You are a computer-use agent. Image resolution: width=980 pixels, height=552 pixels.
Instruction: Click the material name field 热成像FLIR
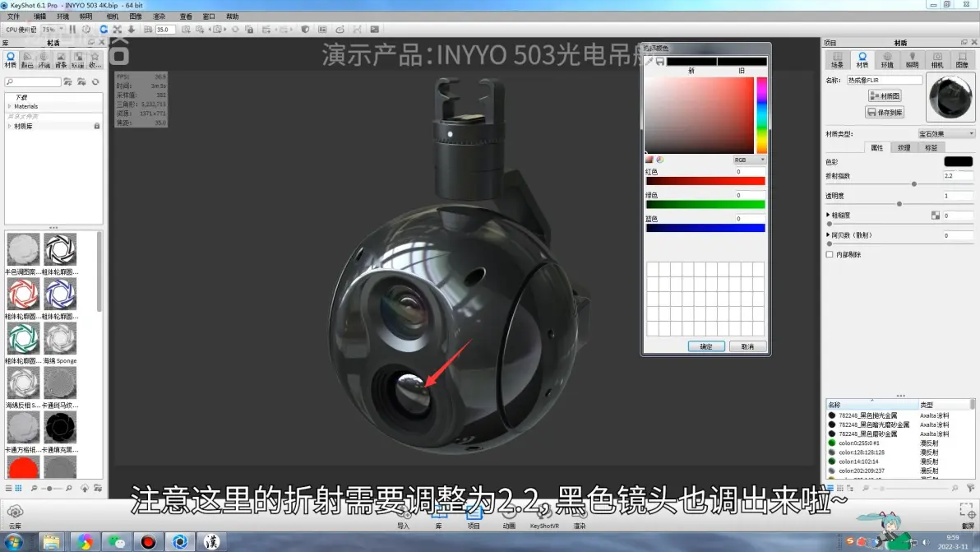coord(885,80)
